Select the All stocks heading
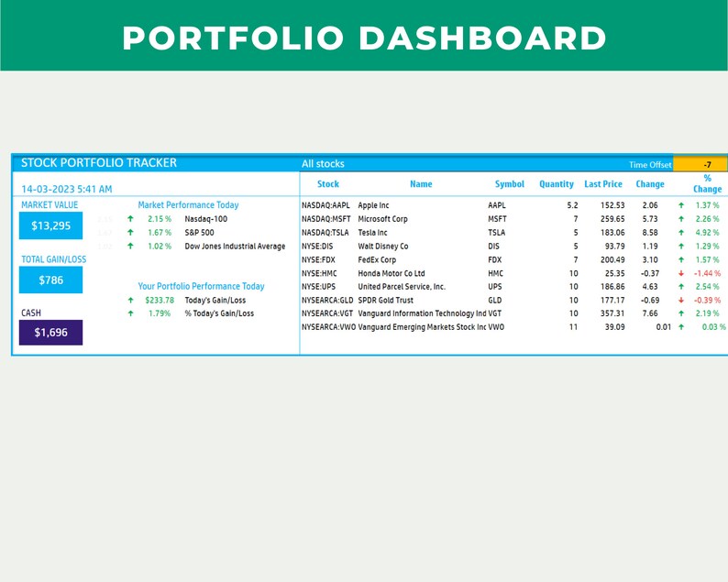Image resolution: width=728 pixels, height=582 pixels. click(323, 164)
